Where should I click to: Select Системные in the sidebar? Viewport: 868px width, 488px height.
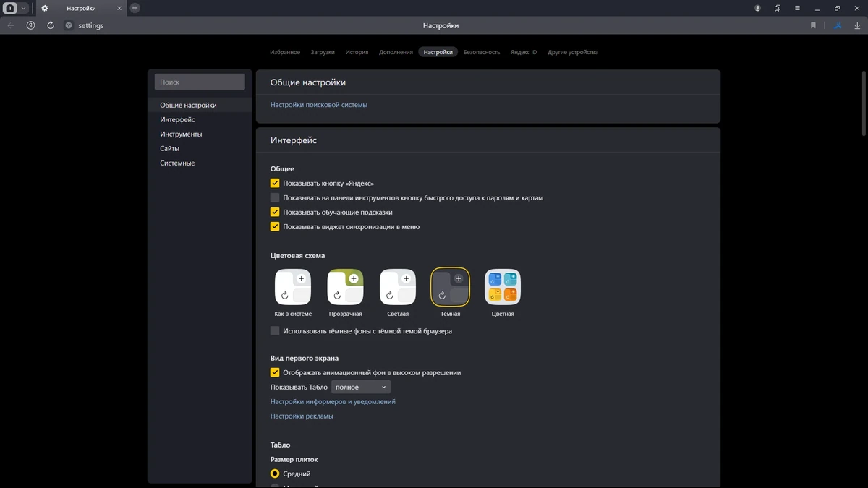177,163
